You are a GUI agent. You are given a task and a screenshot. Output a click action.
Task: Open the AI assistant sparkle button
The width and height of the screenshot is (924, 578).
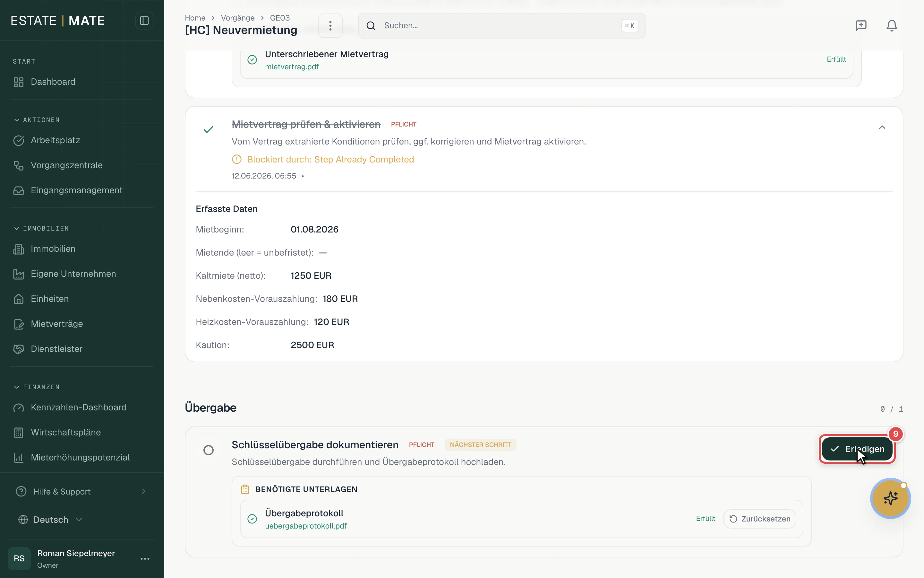click(x=890, y=498)
